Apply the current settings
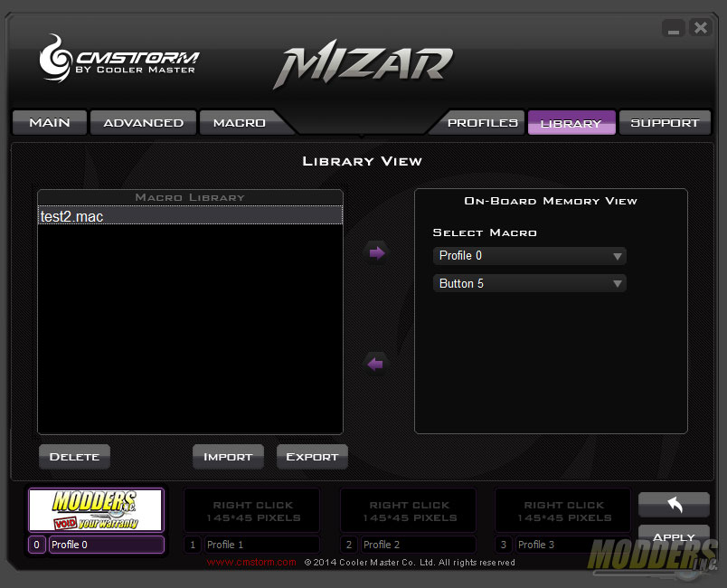The image size is (727, 588). click(674, 537)
